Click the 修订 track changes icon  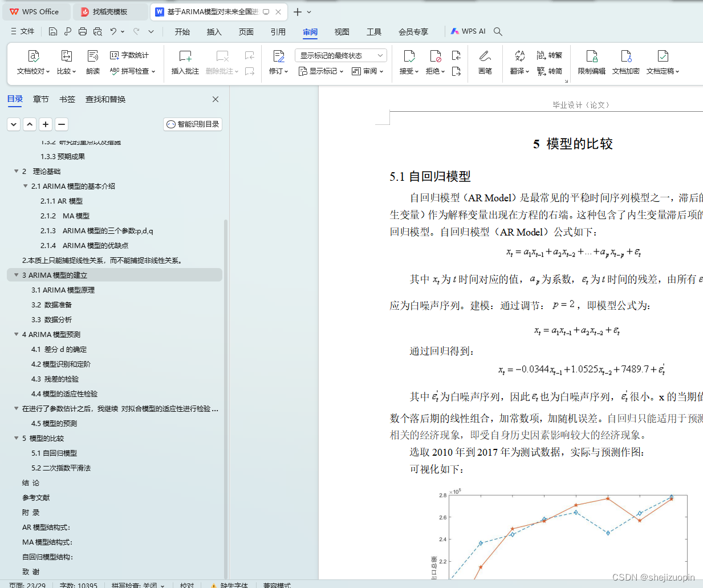[278, 56]
